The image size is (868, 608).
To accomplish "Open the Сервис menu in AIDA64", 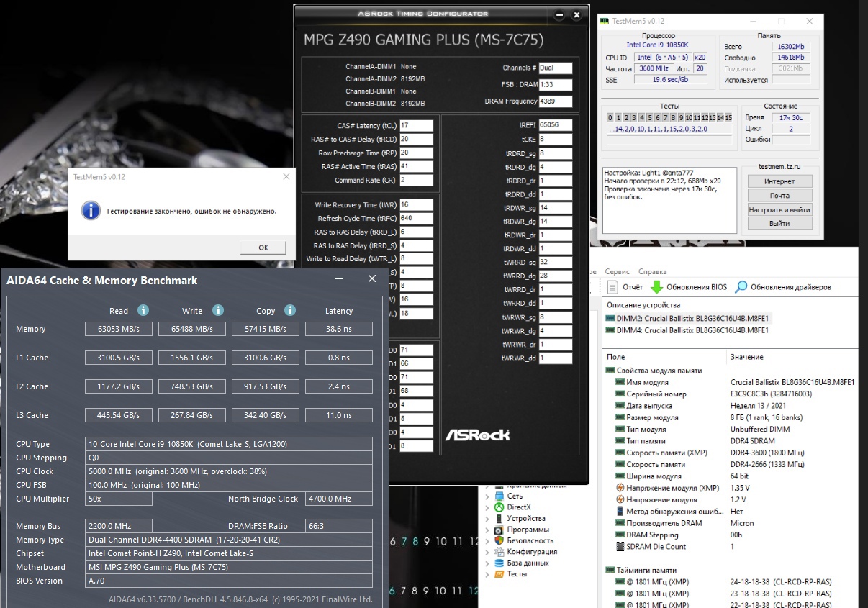I will (x=617, y=272).
